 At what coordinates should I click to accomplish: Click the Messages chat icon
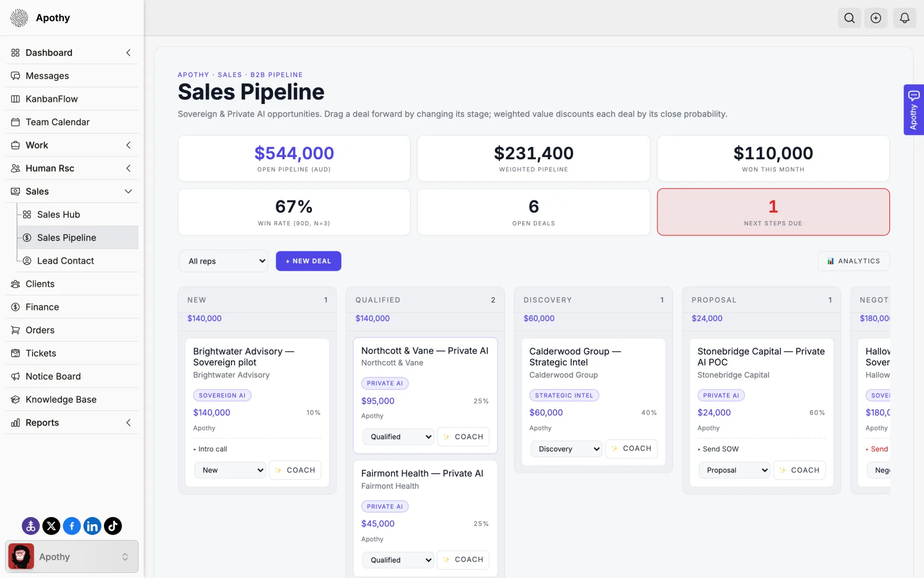15,76
